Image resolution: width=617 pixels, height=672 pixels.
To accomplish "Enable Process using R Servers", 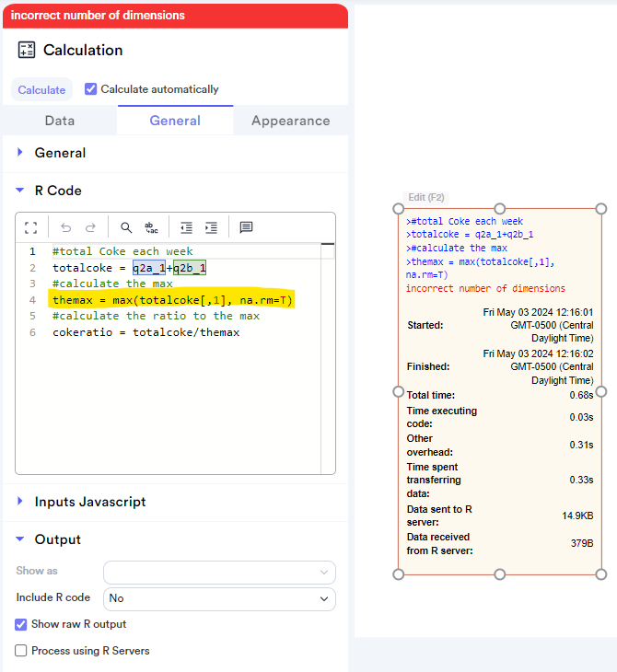I will pyautogui.click(x=21, y=651).
